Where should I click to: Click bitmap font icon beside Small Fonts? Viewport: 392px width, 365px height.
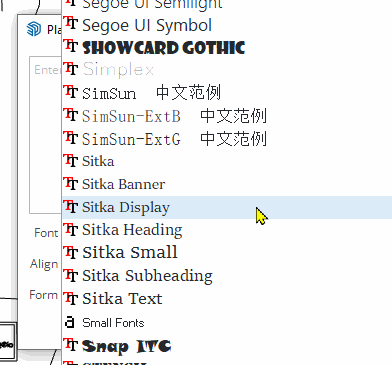pyautogui.click(x=69, y=322)
